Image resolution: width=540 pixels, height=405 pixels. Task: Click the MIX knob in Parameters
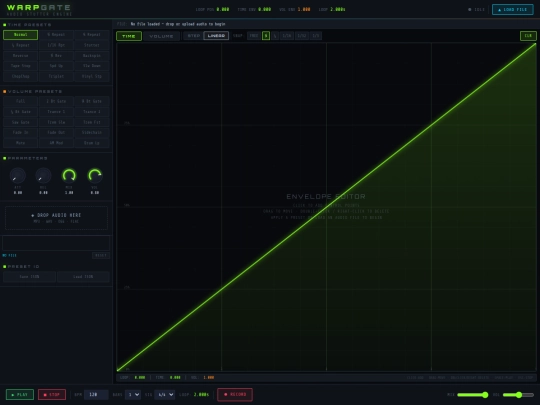(69, 175)
